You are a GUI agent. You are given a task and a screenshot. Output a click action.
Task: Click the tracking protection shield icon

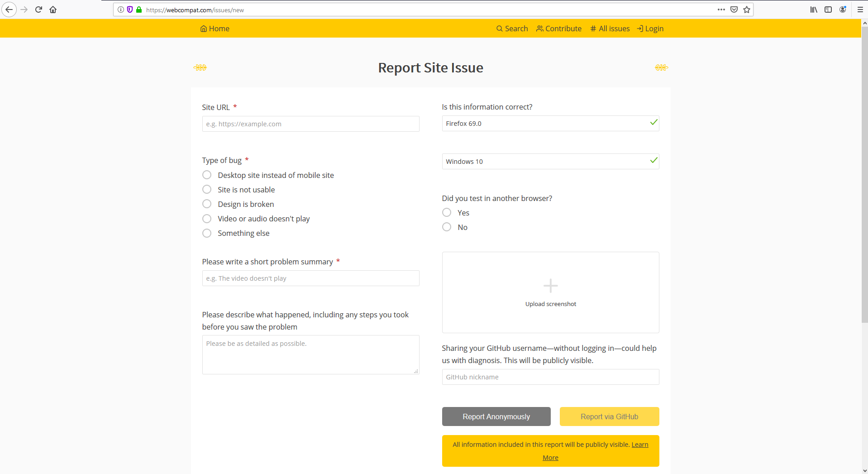130,10
